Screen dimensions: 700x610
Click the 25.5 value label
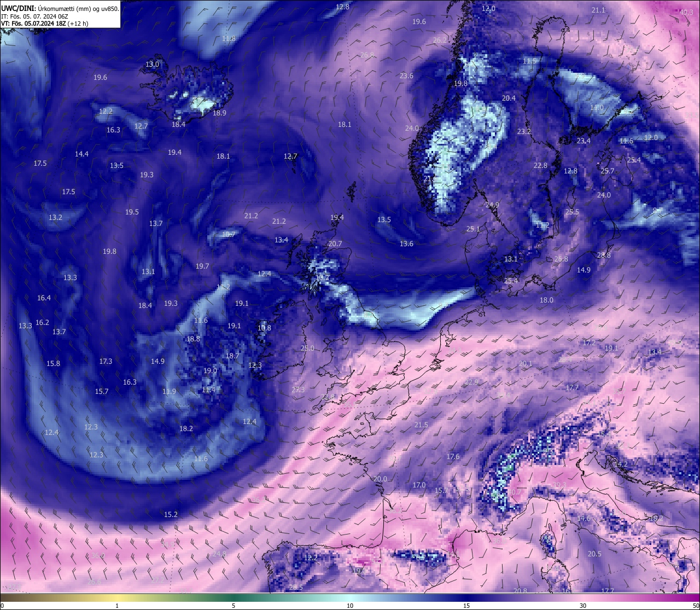[572, 212]
